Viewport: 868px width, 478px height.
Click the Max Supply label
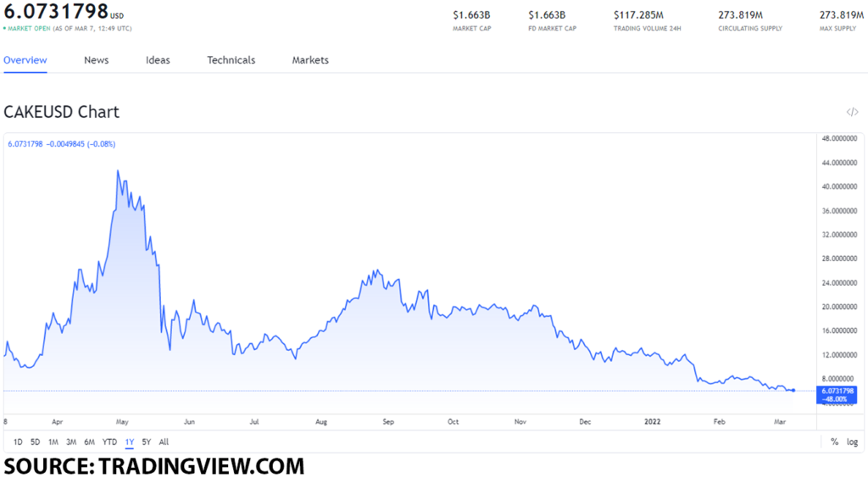[x=837, y=29]
